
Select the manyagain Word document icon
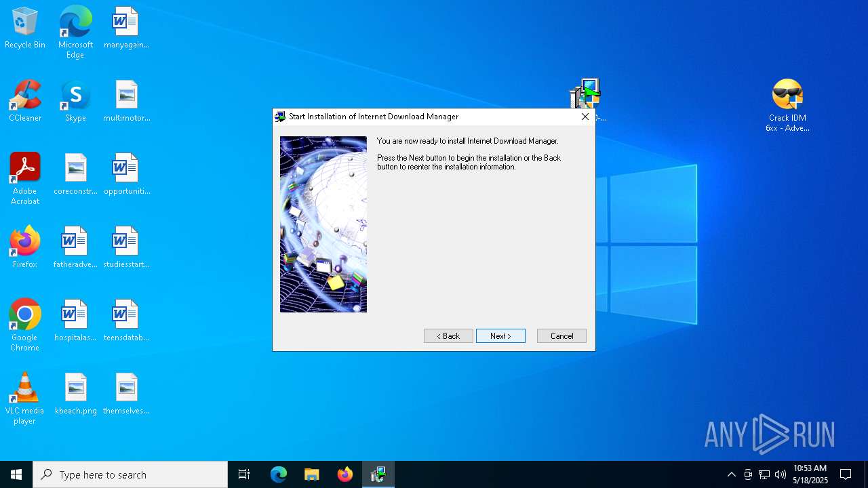click(x=126, y=28)
